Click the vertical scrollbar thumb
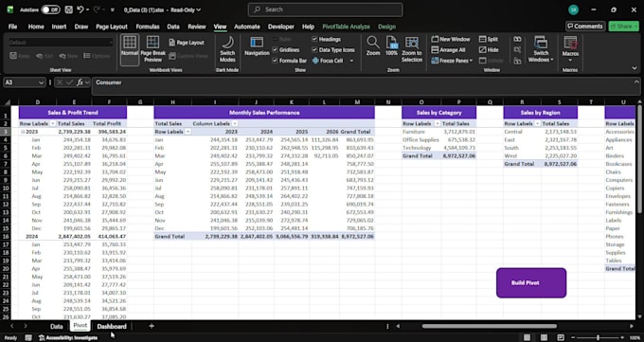Viewport: 644px width, 342px height. [x=640, y=160]
